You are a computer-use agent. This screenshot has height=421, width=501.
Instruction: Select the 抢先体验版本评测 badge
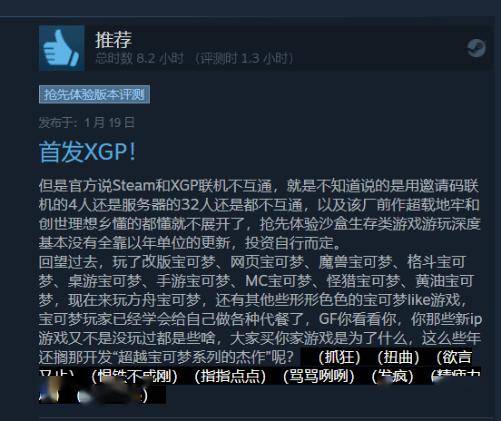click(x=94, y=95)
